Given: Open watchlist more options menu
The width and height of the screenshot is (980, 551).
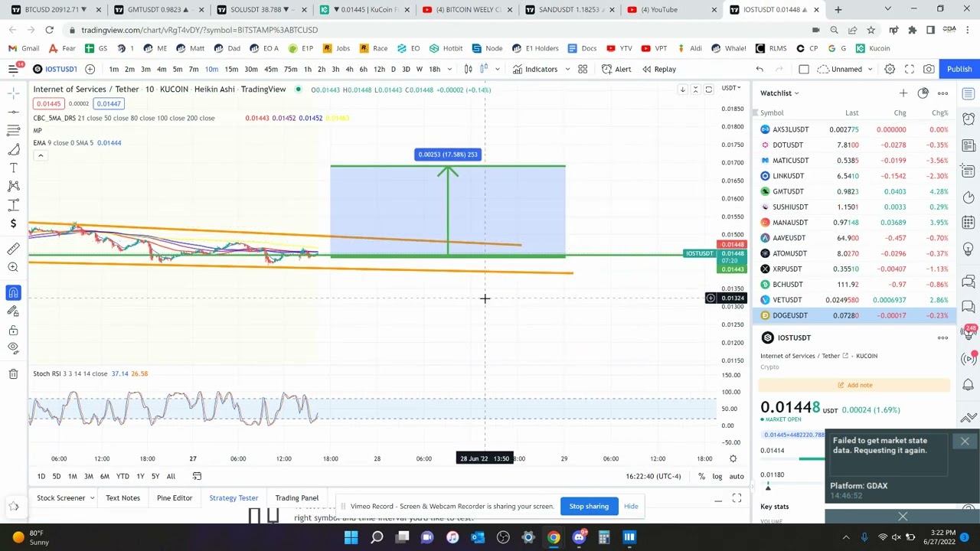Looking at the screenshot, I should (x=942, y=93).
